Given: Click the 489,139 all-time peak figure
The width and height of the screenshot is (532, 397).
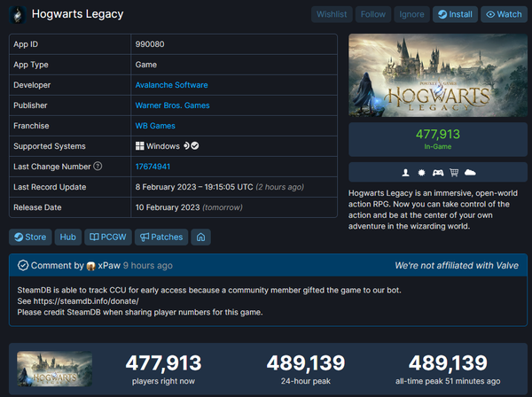Looking at the screenshot, I should click(x=448, y=363).
